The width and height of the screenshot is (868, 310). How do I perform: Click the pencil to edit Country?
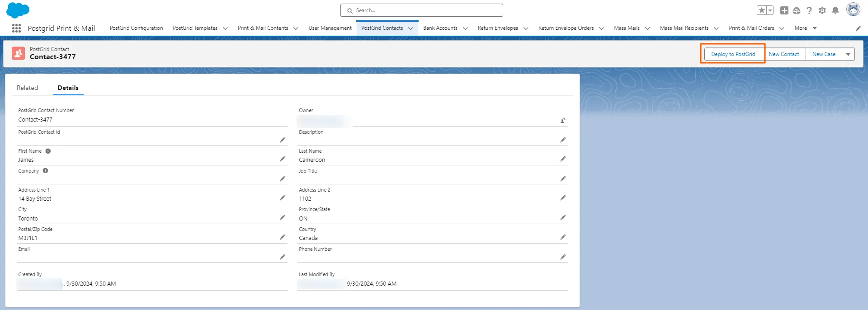563,237
